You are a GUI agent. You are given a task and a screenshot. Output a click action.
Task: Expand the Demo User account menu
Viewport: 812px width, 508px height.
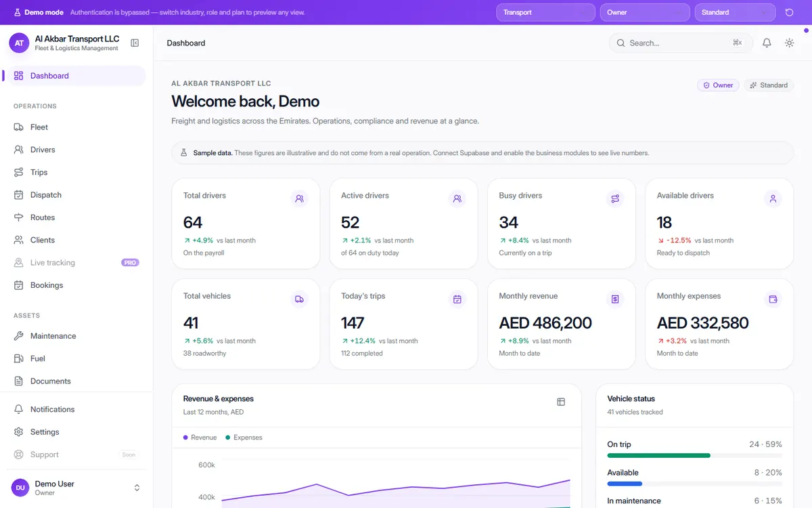(x=137, y=488)
